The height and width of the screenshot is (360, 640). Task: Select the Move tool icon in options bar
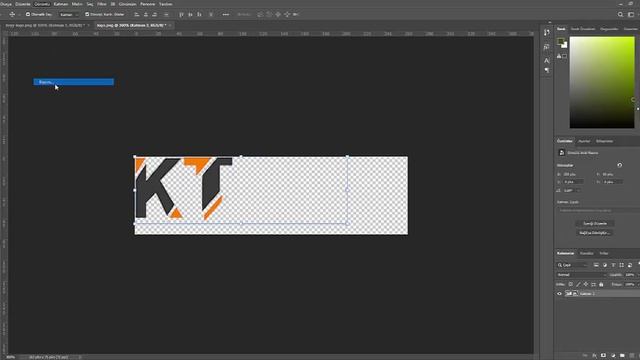point(12,14)
